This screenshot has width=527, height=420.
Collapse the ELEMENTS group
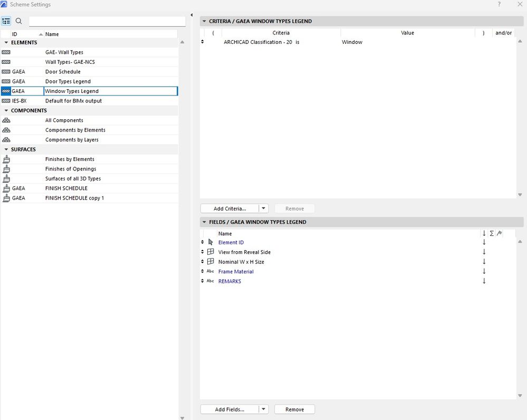point(6,43)
